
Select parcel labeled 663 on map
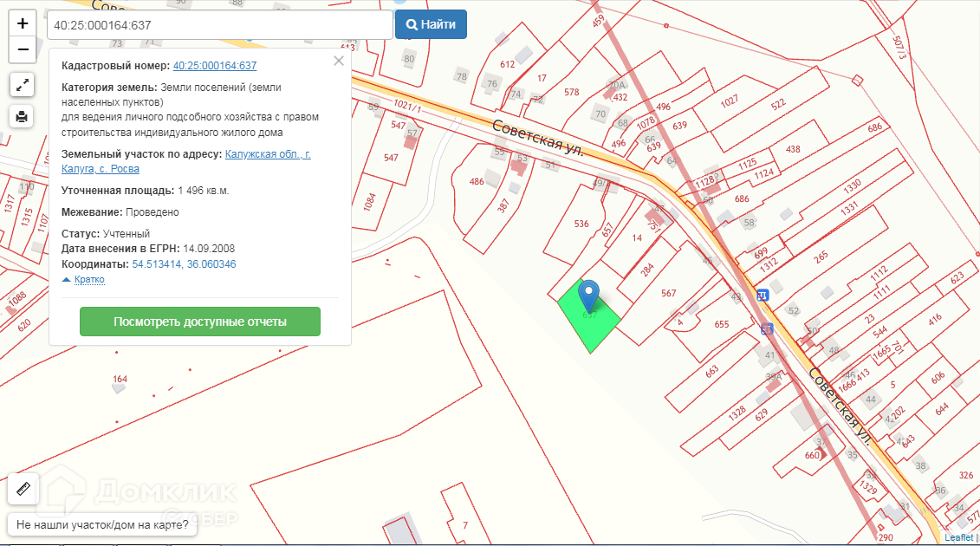pyautogui.click(x=712, y=372)
